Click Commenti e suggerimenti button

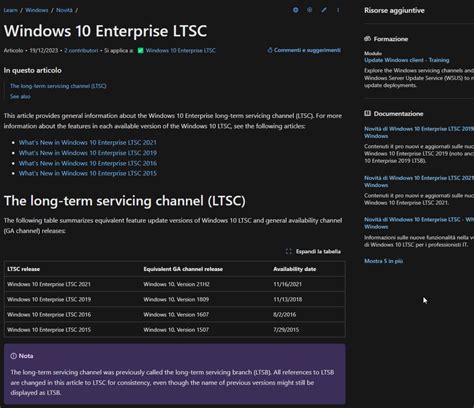[304, 50]
